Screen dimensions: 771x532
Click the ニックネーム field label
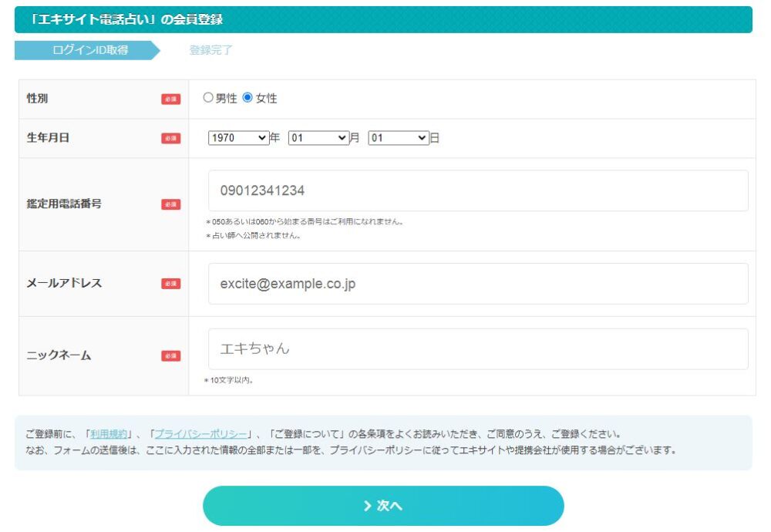[59, 355]
